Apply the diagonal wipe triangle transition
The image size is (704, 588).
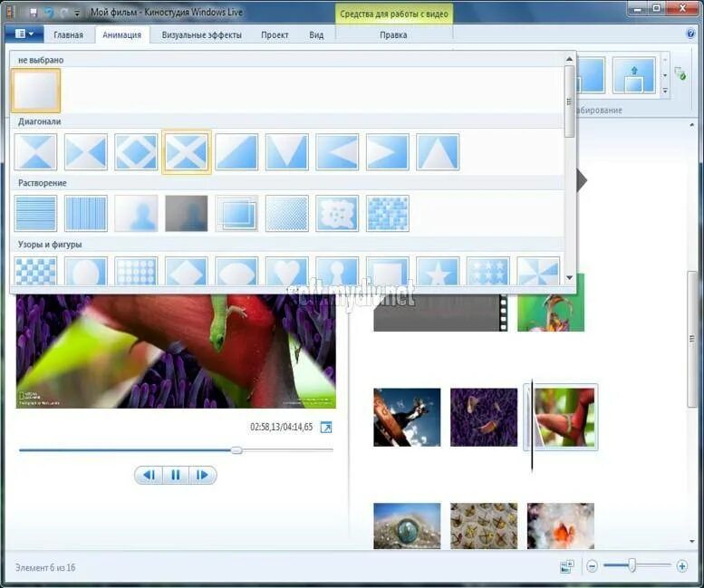click(236, 152)
